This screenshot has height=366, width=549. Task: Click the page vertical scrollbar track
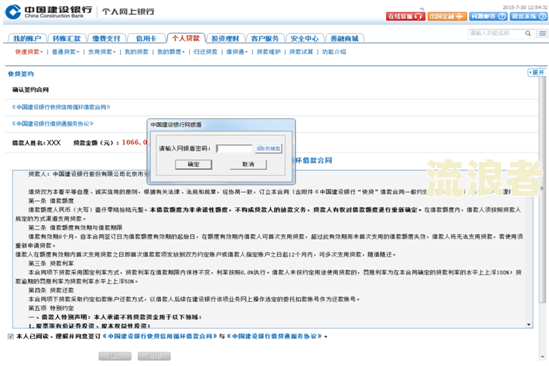[542, 217]
